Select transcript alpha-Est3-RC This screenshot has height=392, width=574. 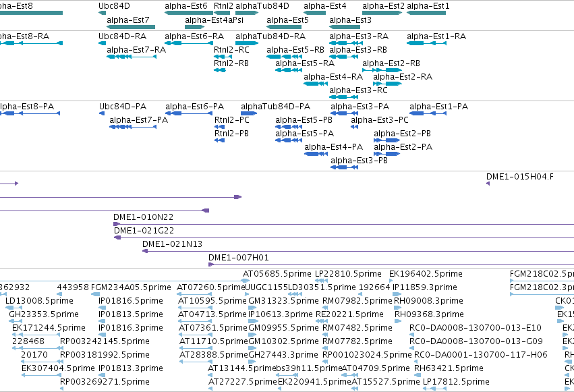pos(358,90)
